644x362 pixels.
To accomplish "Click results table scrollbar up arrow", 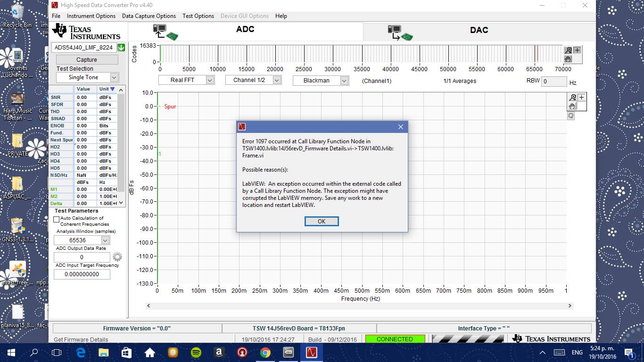I will (x=121, y=90).
